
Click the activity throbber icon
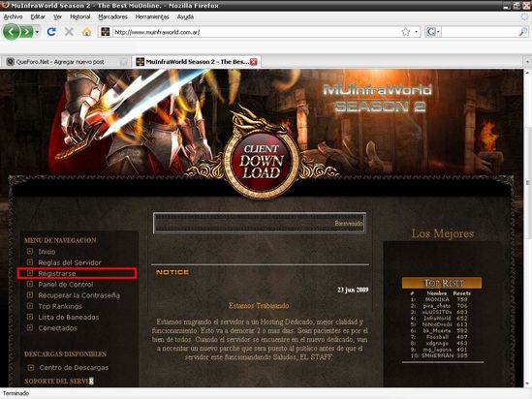pos(525,16)
